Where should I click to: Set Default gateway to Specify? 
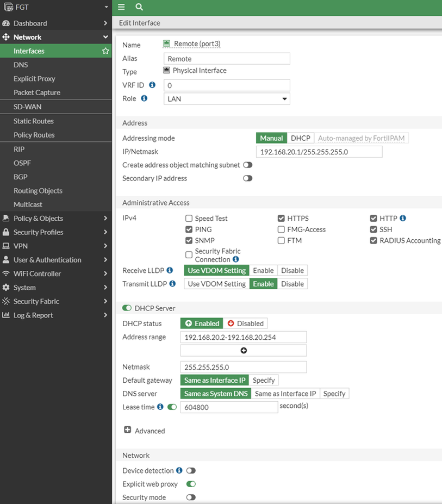pos(264,381)
